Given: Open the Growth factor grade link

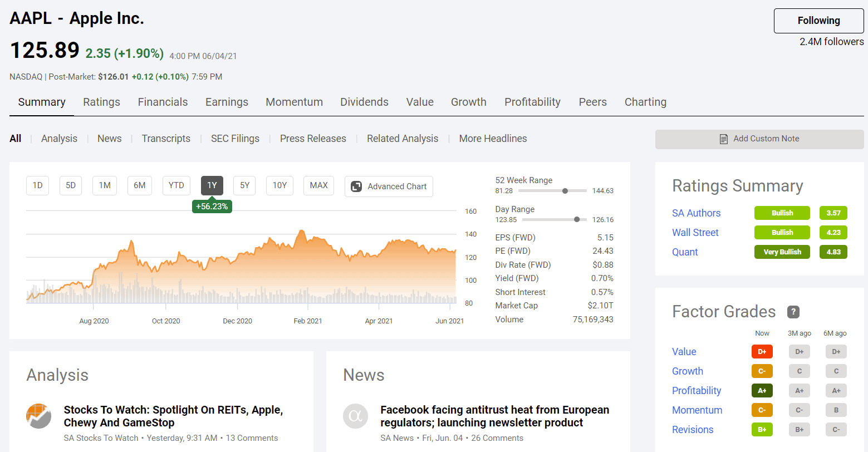Looking at the screenshot, I should pyautogui.click(x=688, y=371).
